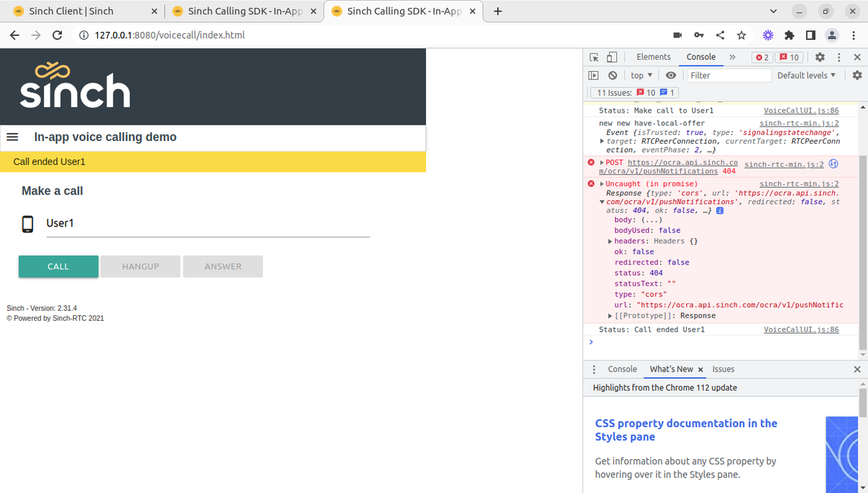Expand the POST pushNotifications error
Screen dimensions: 868x493
click(602, 162)
